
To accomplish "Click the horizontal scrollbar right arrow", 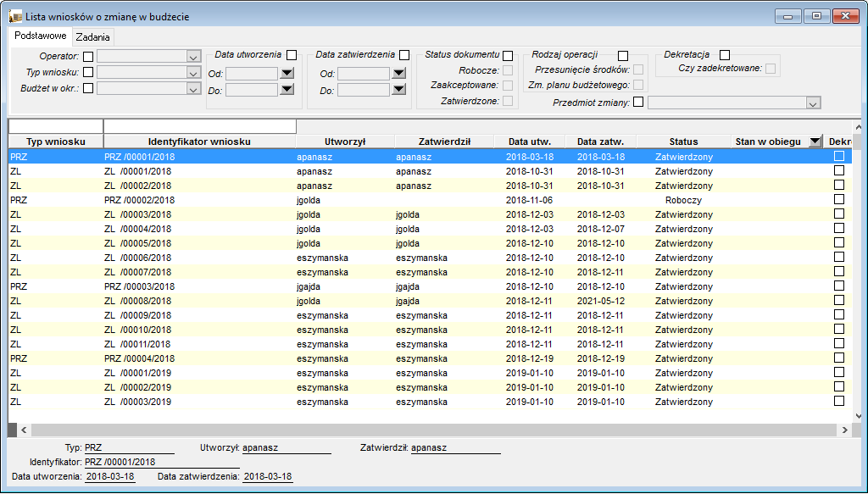I will [845, 430].
